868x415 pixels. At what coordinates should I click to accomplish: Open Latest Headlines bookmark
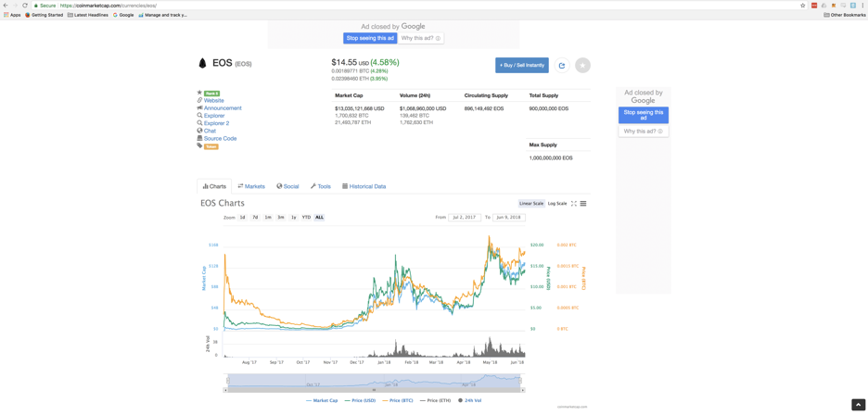[x=87, y=15]
